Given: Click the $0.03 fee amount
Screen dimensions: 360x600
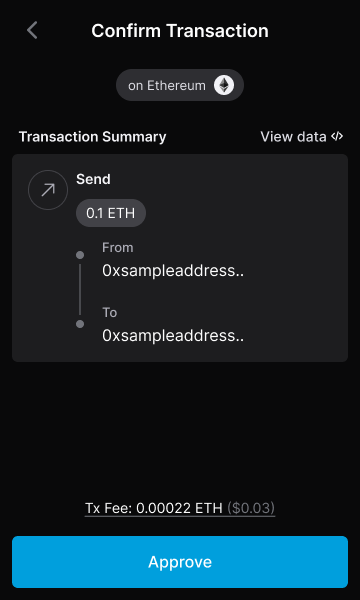Looking at the screenshot, I should pos(251,508).
